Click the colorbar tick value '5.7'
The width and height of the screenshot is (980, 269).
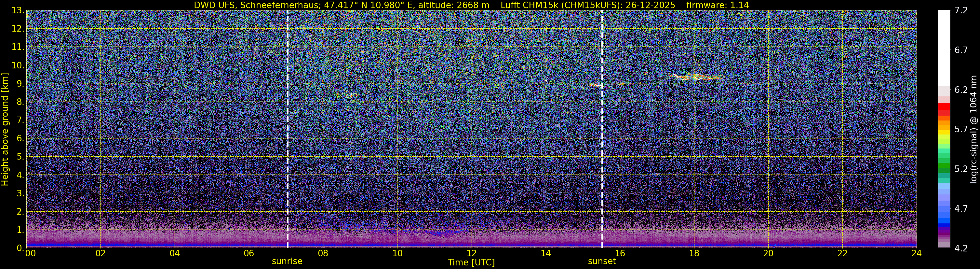click(x=961, y=130)
